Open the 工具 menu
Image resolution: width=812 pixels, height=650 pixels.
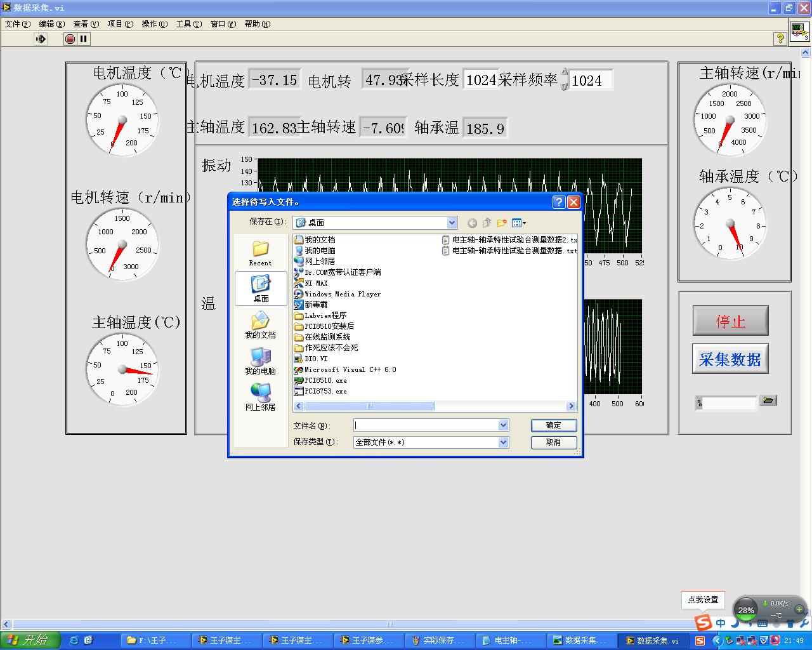point(189,24)
